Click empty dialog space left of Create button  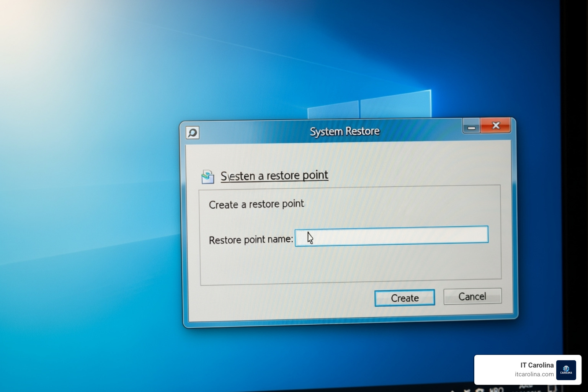pos(283,301)
